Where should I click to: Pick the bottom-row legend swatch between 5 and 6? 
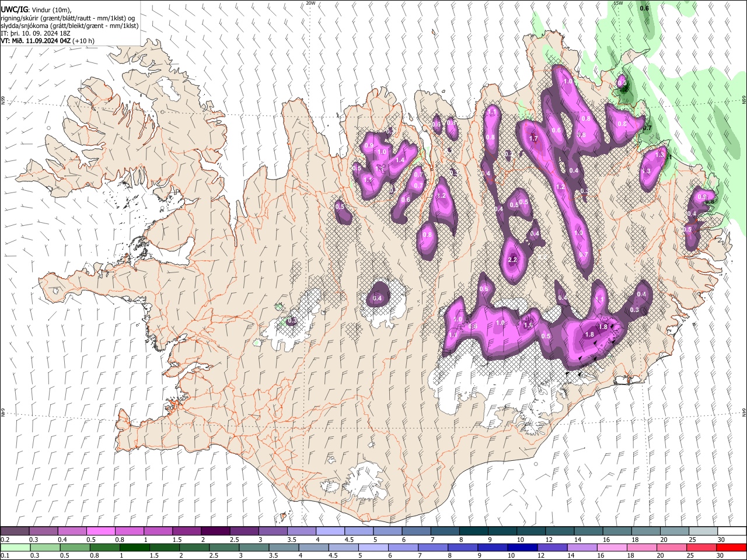[x=373, y=548]
